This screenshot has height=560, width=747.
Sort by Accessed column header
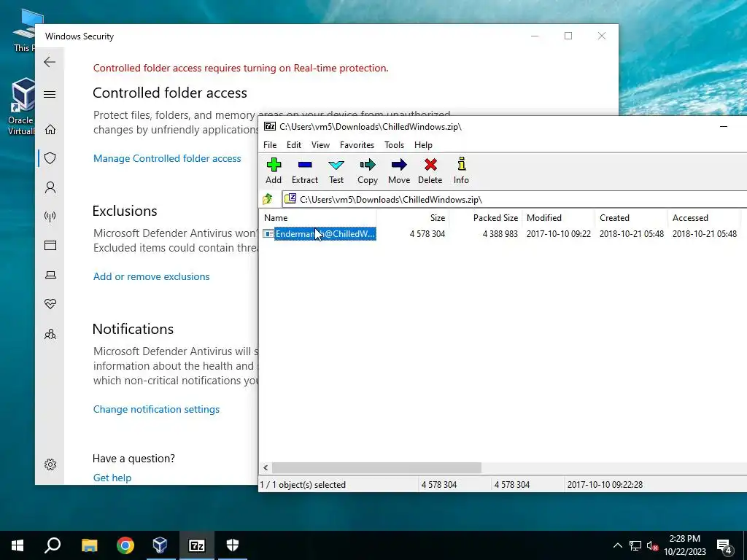pyautogui.click(x=704, y=217)
